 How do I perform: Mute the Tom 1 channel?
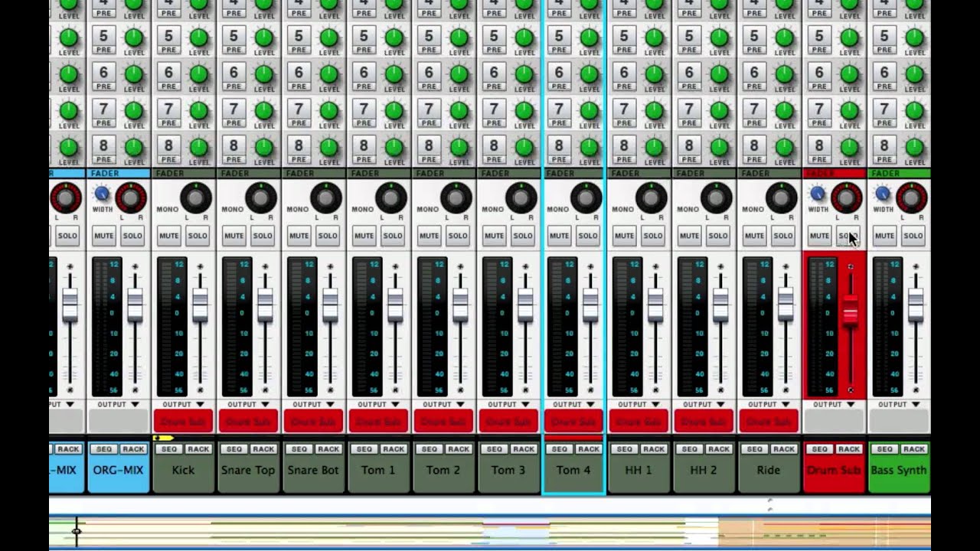pyautogui.click(x=364, y=236)
